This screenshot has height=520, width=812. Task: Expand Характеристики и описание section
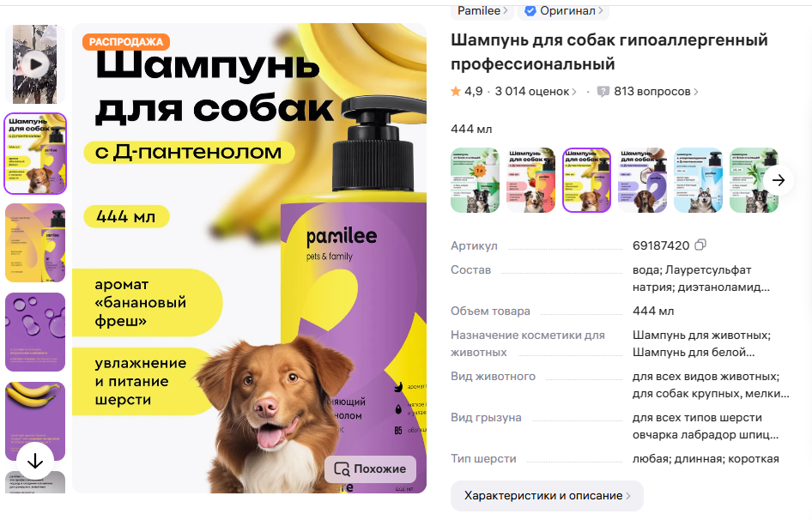pos(547,496)
